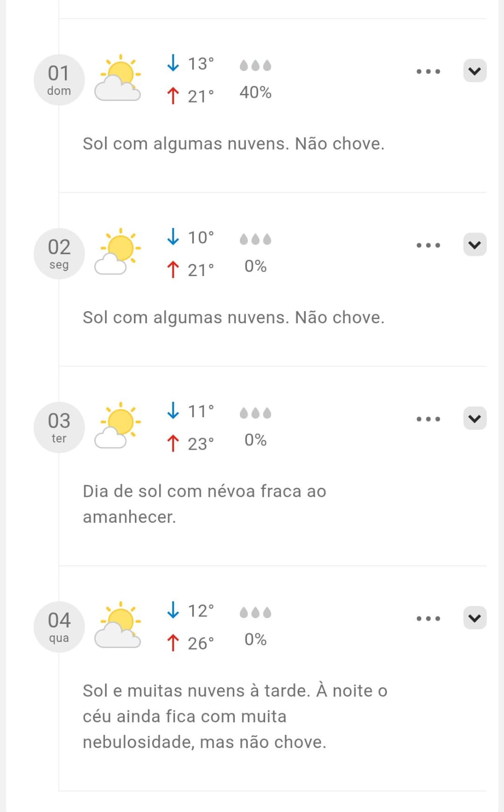
Task: Click the weather icon for Monday 02
Action: click(x=118, y=252)
